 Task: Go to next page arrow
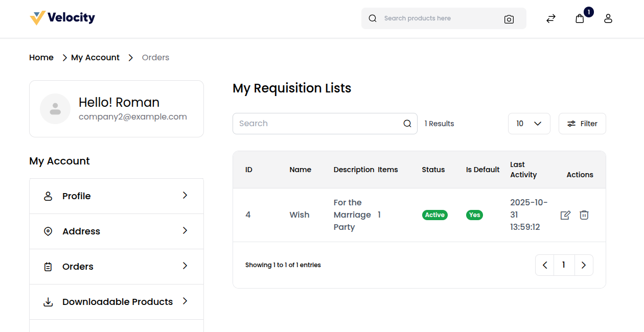584,265
